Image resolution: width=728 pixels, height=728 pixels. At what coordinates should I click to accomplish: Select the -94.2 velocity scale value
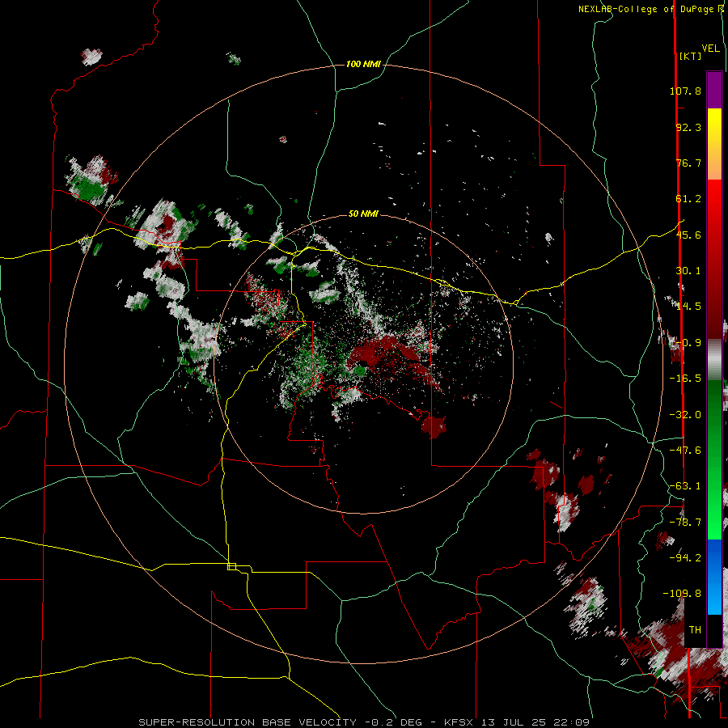tap(685, 557)
